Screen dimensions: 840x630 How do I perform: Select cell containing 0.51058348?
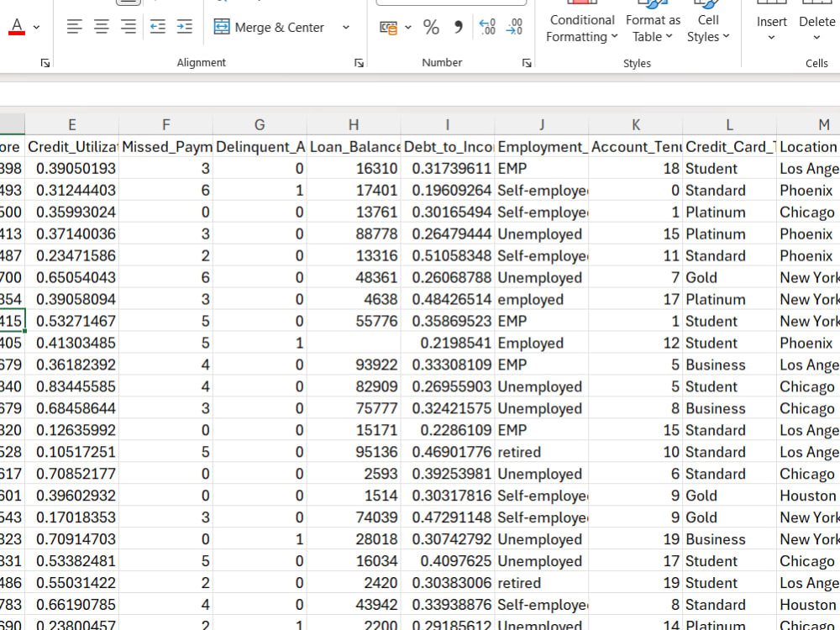click(x=448, y=256)
